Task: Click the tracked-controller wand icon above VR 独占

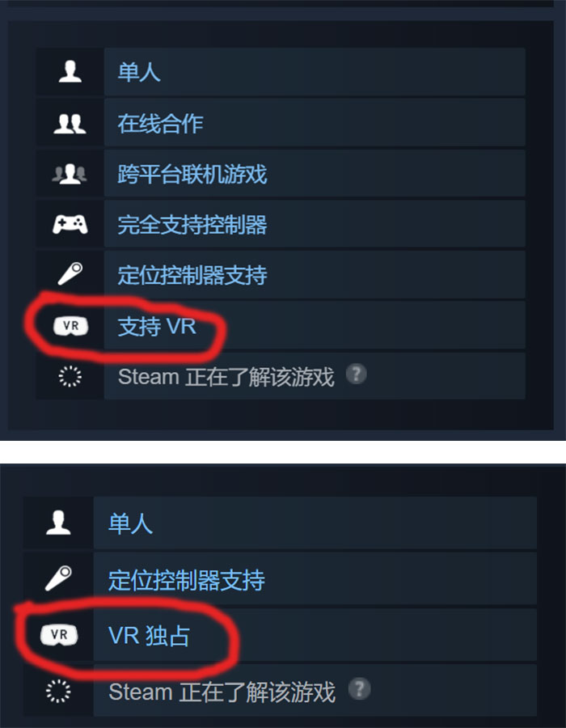Action: click(58, 578)
